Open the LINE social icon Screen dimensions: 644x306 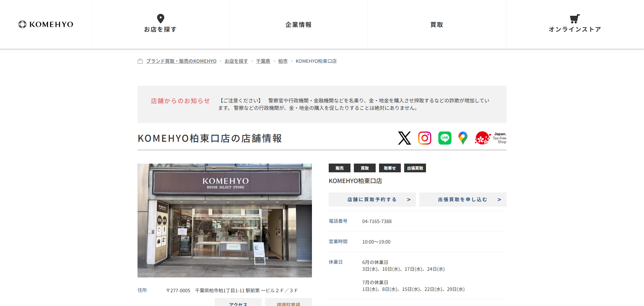445,138
